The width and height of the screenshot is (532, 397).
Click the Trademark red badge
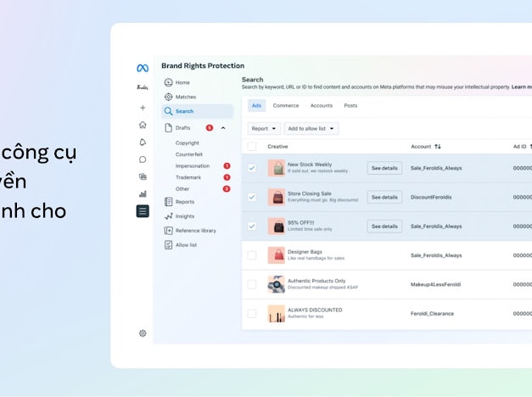227,177
